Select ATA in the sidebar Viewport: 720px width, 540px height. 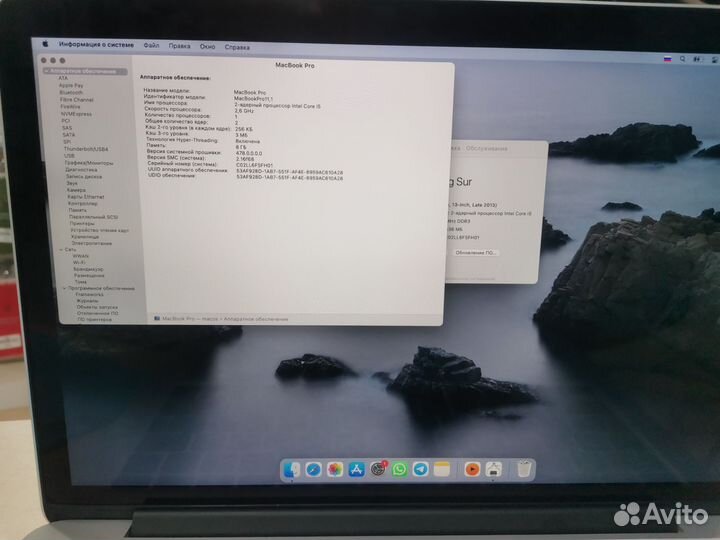point(63,78)
